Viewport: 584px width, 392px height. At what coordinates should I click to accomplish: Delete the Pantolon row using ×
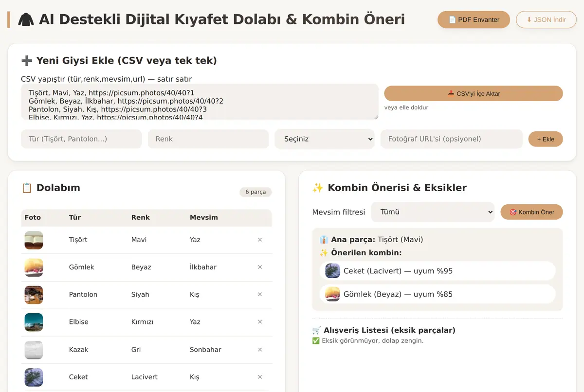click(260, 294)
